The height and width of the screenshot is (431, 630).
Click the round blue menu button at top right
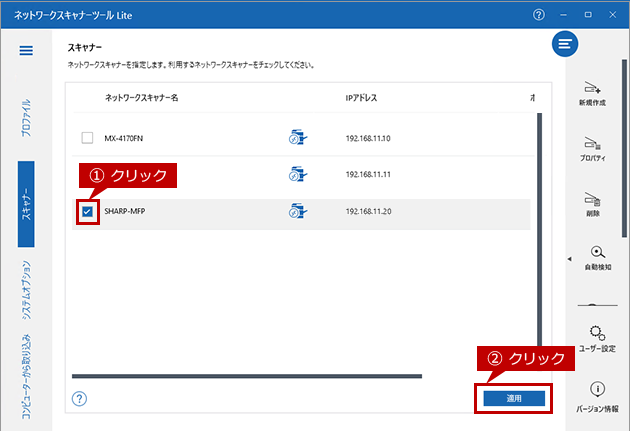click(x=565, y=44)
